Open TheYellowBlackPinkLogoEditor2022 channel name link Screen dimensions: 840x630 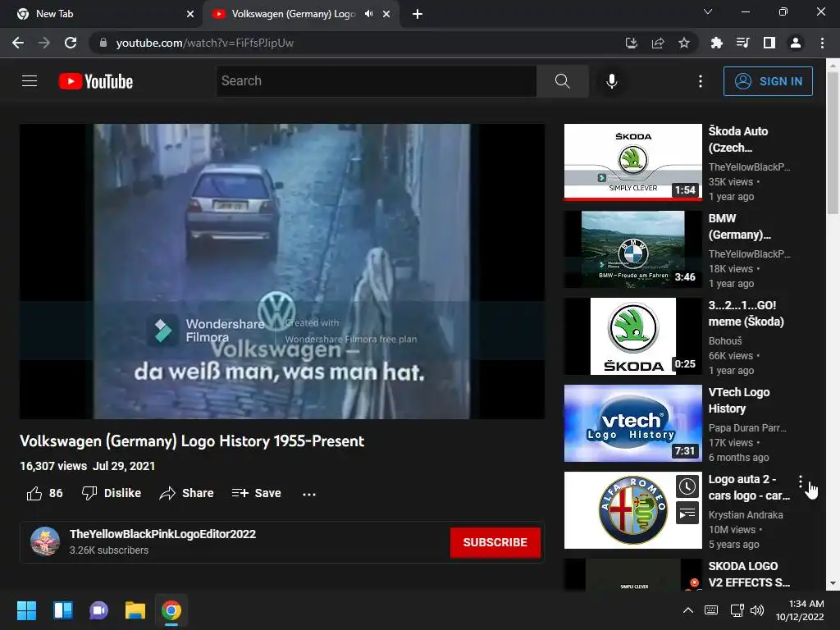pos(162,534)
